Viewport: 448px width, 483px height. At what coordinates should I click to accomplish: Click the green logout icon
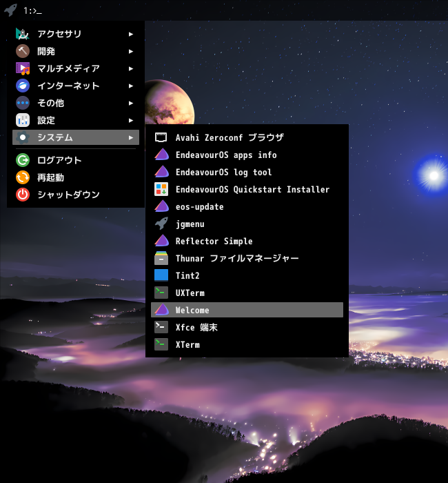point(23,160)
